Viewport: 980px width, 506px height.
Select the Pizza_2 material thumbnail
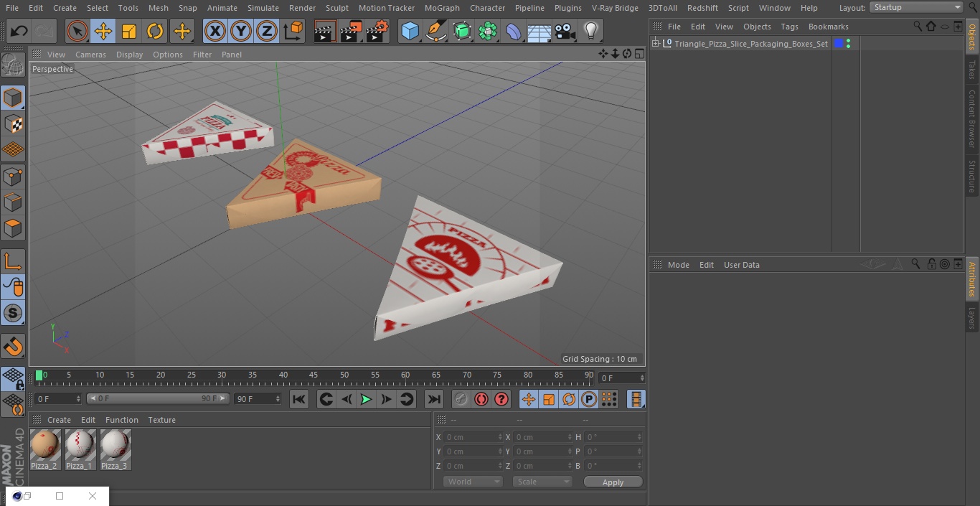point(45,450)
